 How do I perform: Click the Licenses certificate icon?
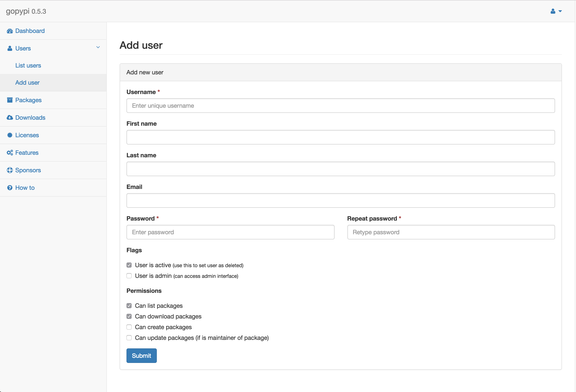point(10,135)
